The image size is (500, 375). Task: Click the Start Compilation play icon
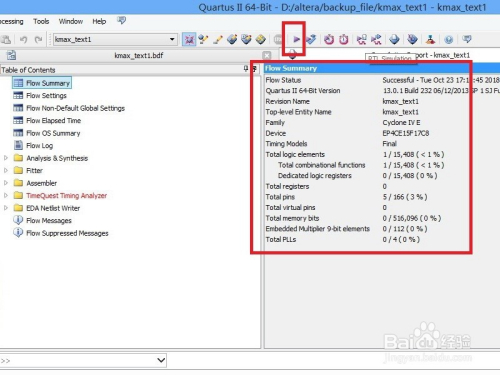pos(296,39)
